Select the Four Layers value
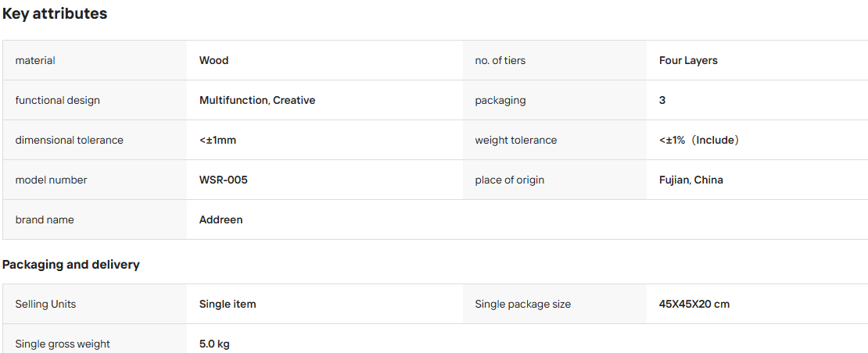The image size is (868, 353). click(688, 60)
